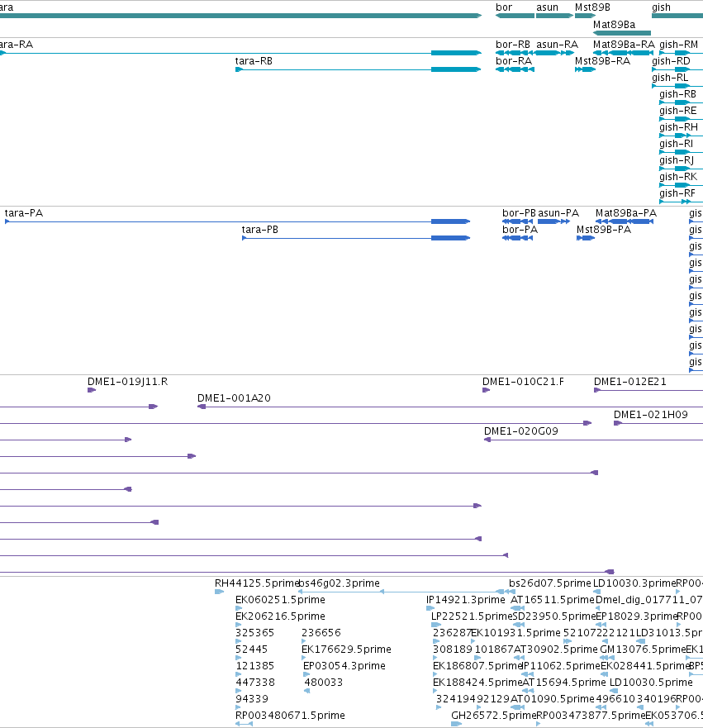Select bor-PA protein feature

click(x=517, y=238)
